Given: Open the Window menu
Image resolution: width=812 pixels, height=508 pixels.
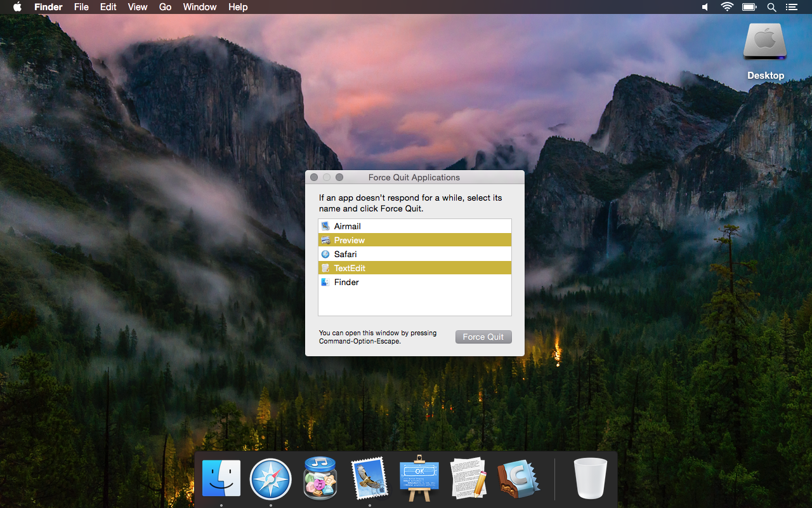Looking at the screenshot, I should pyautogui.click(x=200, y=7).
